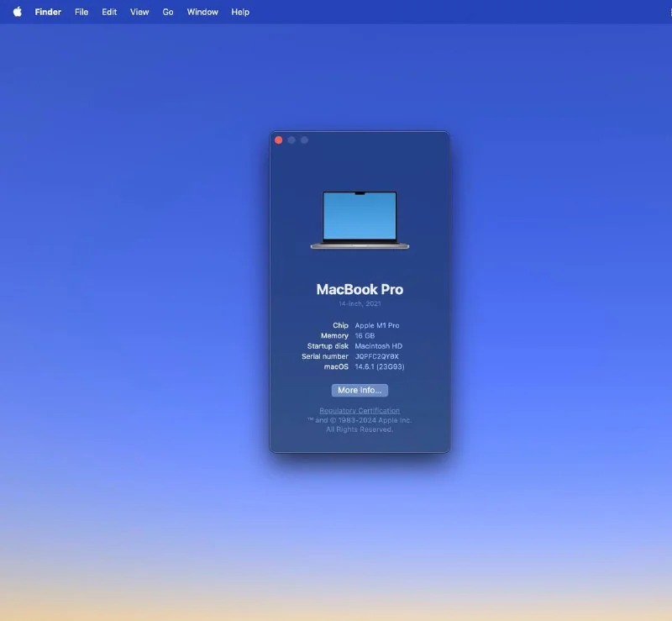Click the 16 GB memory value
The height and width of the screenshot is (621, 672).
[x=365, y=335]
